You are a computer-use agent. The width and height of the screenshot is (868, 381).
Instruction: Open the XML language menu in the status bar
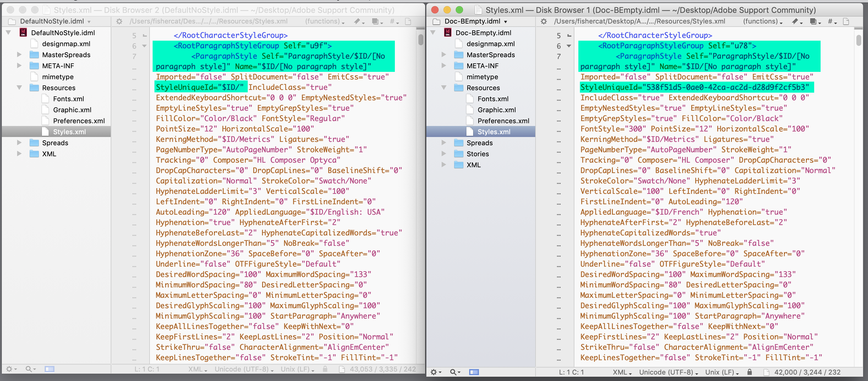tap(621, 372)
